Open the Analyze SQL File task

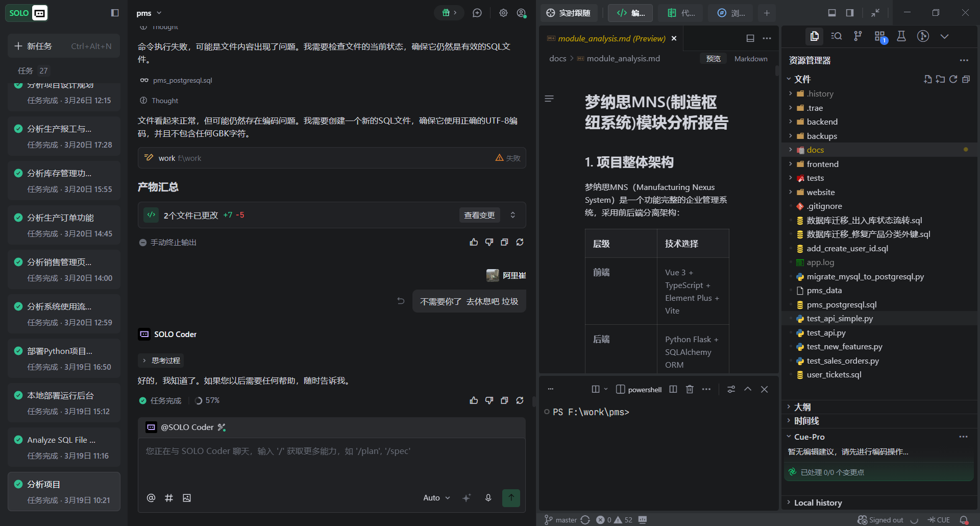pos(64,447)
